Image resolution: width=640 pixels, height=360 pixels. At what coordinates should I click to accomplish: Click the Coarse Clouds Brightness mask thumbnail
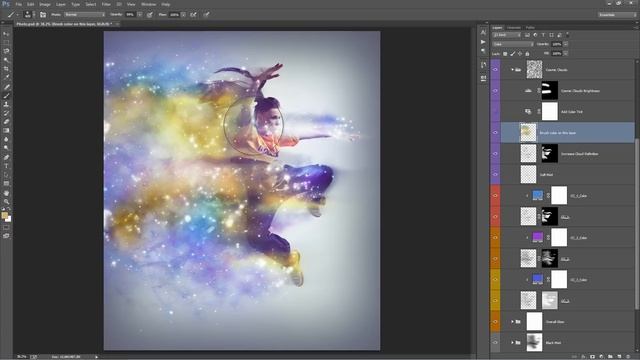coord(549,91)
